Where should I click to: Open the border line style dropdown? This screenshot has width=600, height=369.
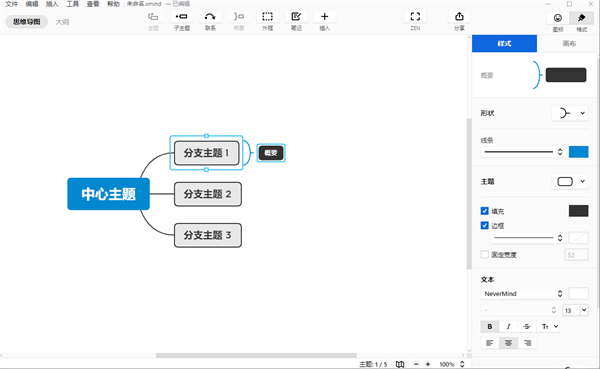pos(528,238)
